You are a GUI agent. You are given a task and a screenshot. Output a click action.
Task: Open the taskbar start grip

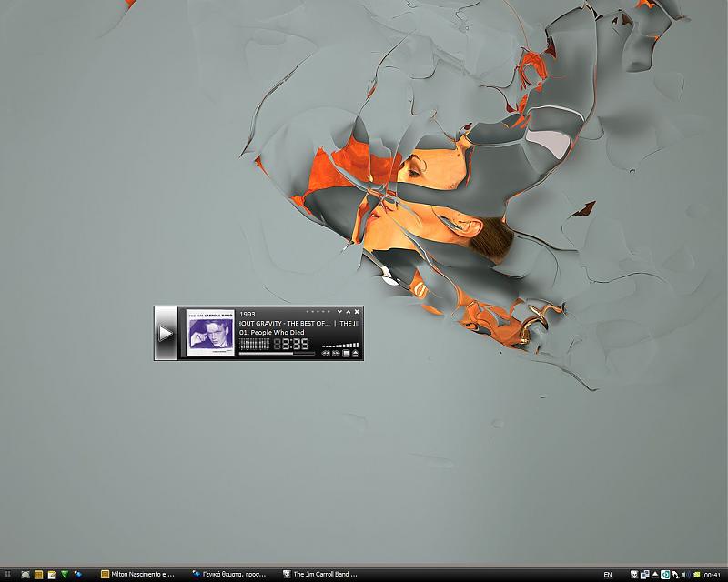pyautogui.click(x=7, y=575)
